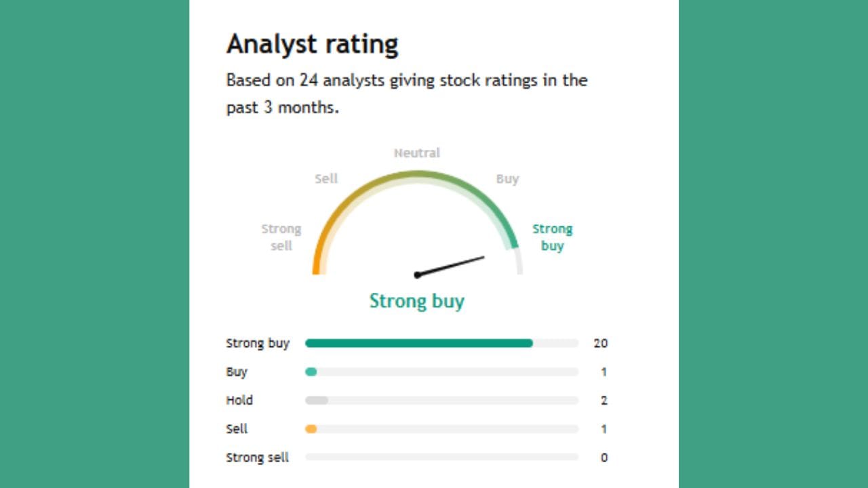Click the "Based on 24 analysts" description text
This screenshot has height=488, width=868.
click(x=406, y=94)
